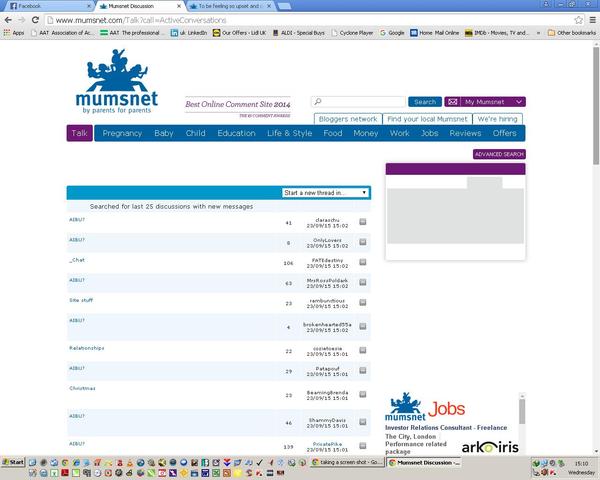The width and height of the screenshot is (600, 480).
Task: Open the Reviews menu item
Action: [465, 133]
